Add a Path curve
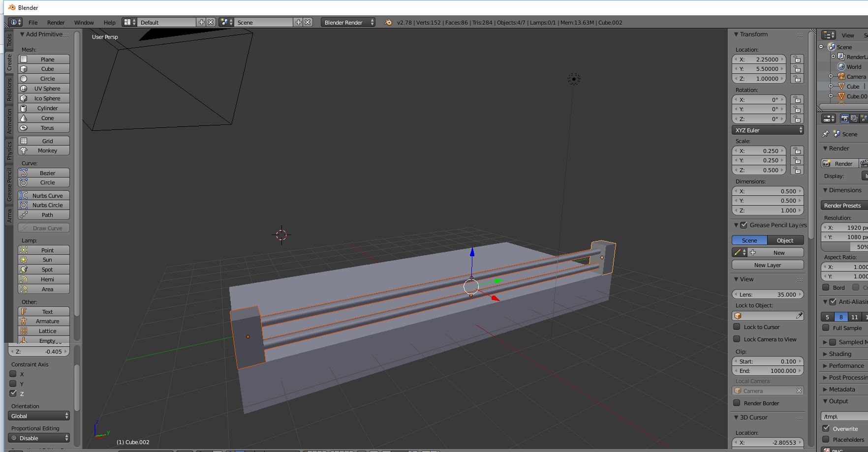Viewport: 868px width, 452px height. point(44,215)
